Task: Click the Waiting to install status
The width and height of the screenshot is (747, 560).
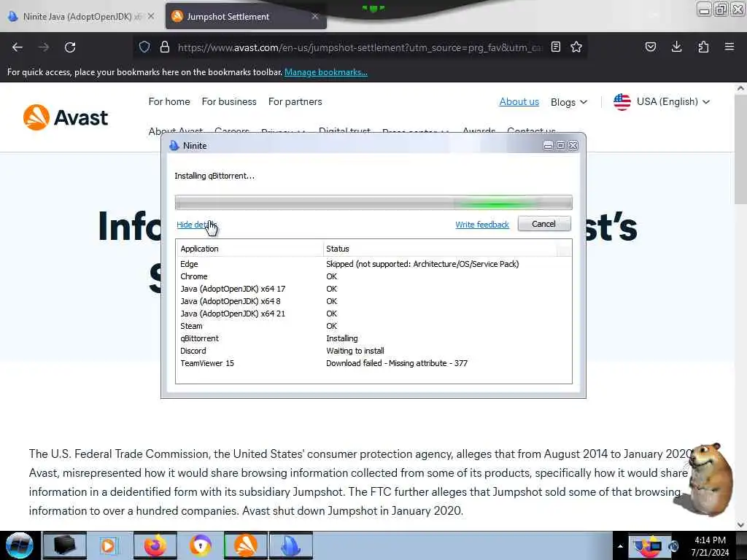Action: click(355, 351)
